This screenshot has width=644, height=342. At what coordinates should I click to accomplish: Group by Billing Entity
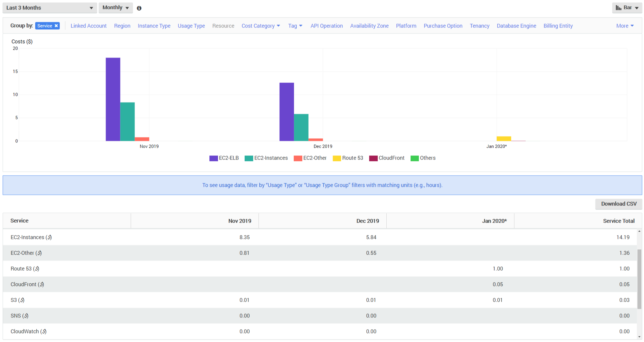pos(558,26)
